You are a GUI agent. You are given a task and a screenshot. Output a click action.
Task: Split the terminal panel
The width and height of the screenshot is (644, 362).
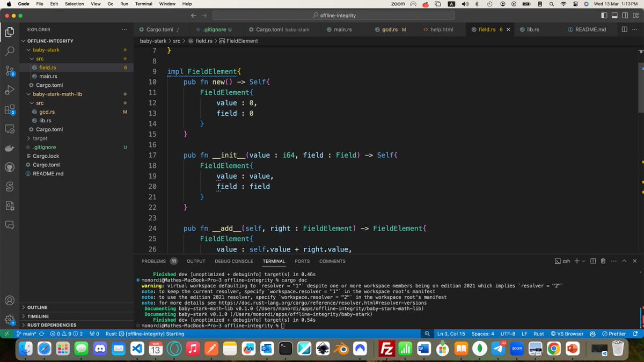[593, 261]
